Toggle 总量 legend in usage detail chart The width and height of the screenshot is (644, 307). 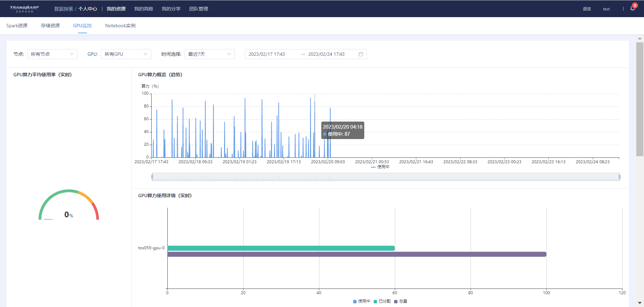[400, 301]
